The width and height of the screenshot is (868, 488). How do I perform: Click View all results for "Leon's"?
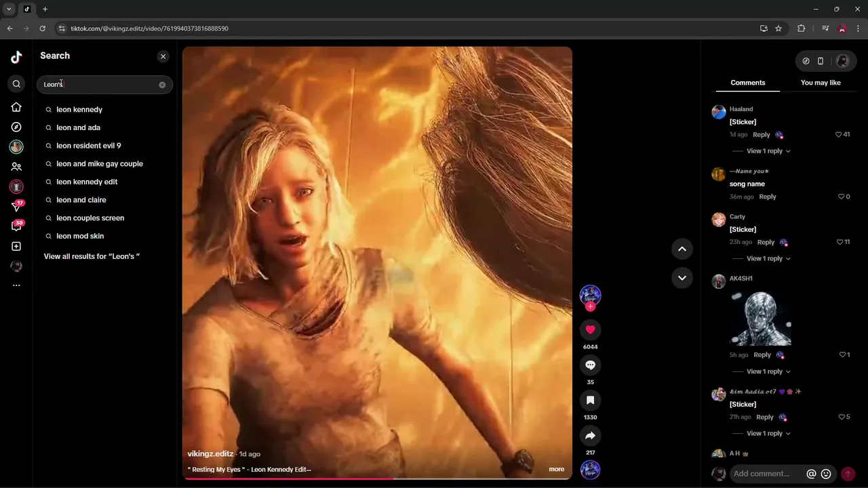[92, 256]
